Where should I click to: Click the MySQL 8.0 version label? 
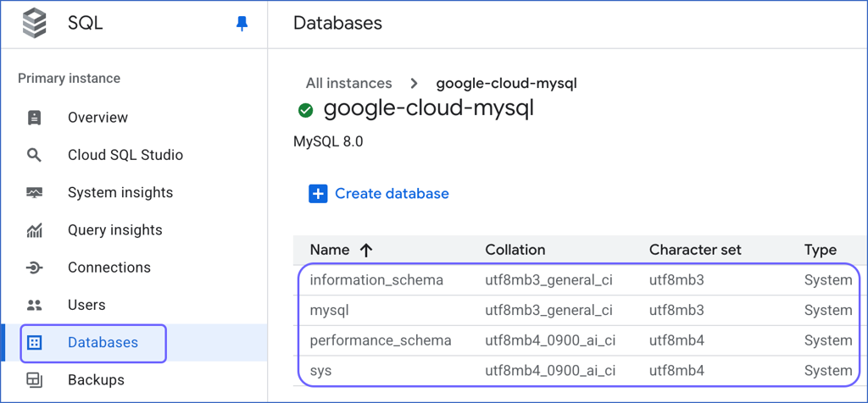[x=328, y=141]
